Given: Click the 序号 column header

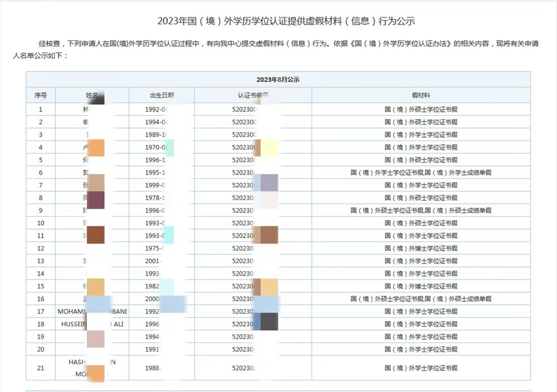Looking at the screenshot, I should pos(41,95).
